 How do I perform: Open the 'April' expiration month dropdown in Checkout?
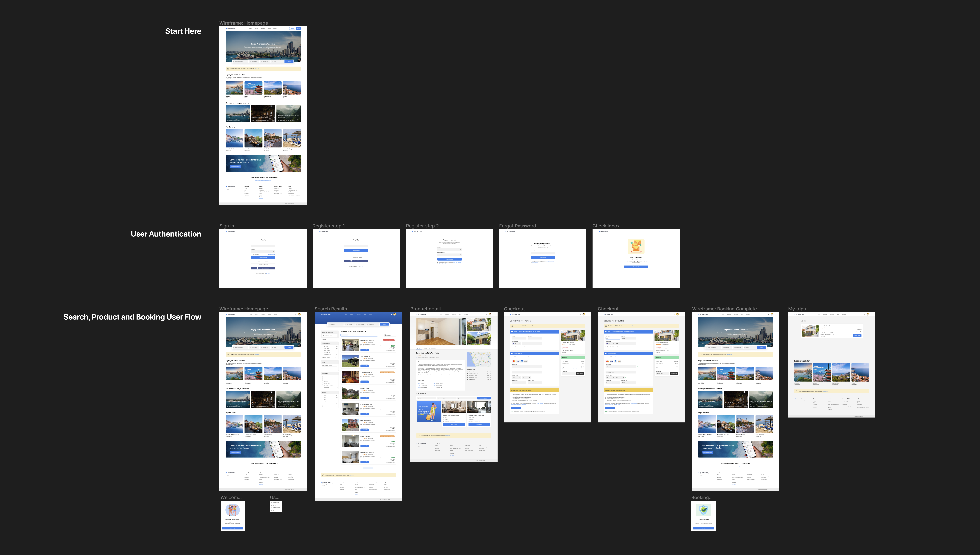(610, 377)
